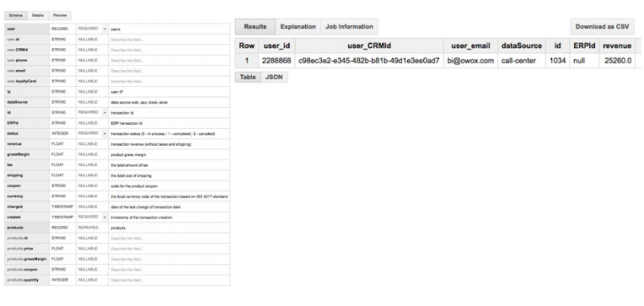644x306 pixels.
Task: Click the user_id column header
Action: click(x=276, y=46)
